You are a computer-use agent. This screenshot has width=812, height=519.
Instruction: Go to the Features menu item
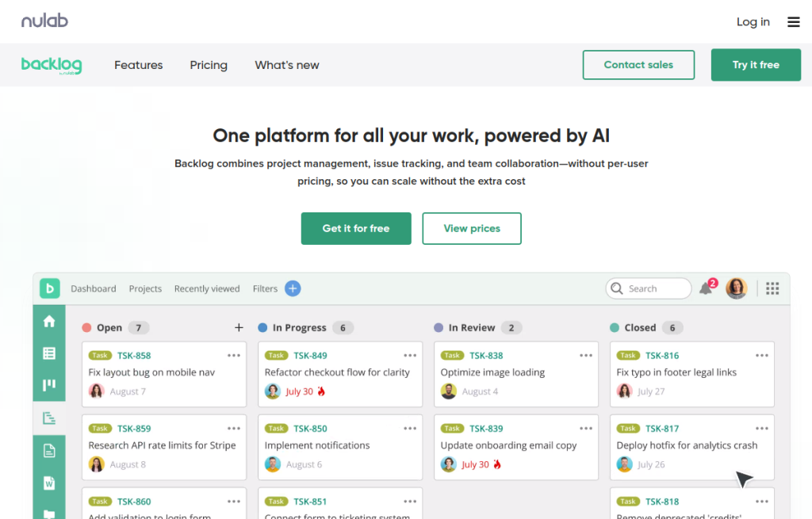coord(138,65)
